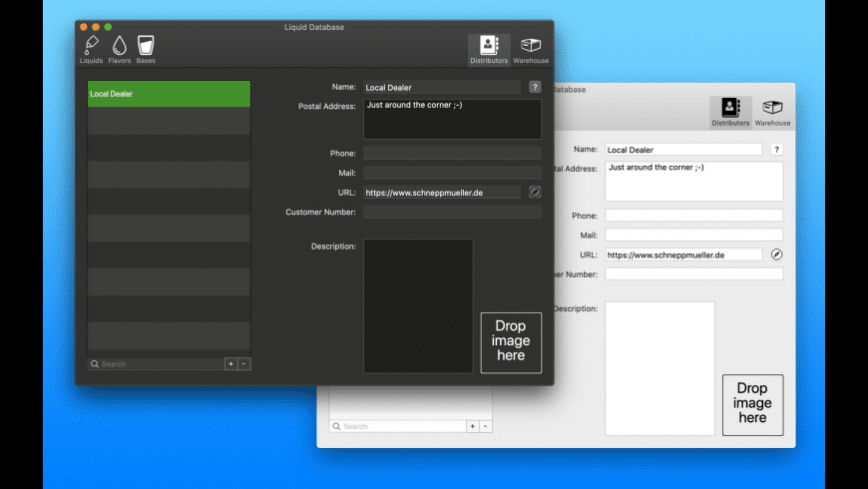The image size is (868, 489).
Task: Open the Bases section in dark window
Action: pyautogui.click(x=146, y=50)
